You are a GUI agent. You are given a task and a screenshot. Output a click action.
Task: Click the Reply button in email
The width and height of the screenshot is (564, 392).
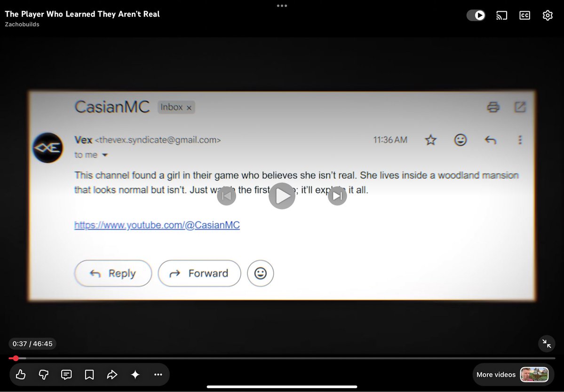point(113,274)
